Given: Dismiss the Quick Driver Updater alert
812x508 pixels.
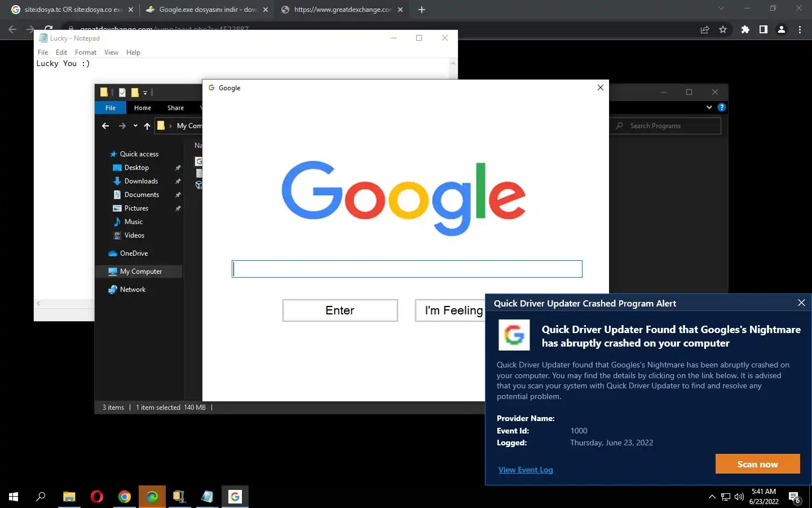Looking at the screenshot, I should coord(801,303).
